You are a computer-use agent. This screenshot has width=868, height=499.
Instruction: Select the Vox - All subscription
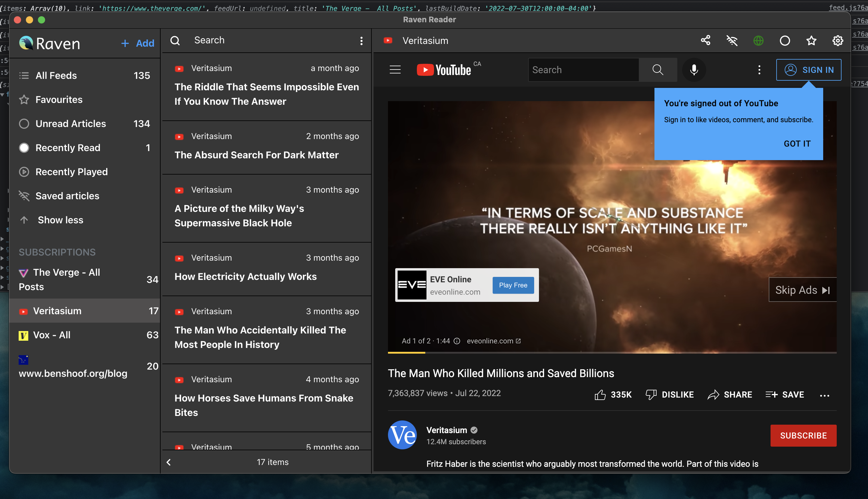tap(51, 335)
